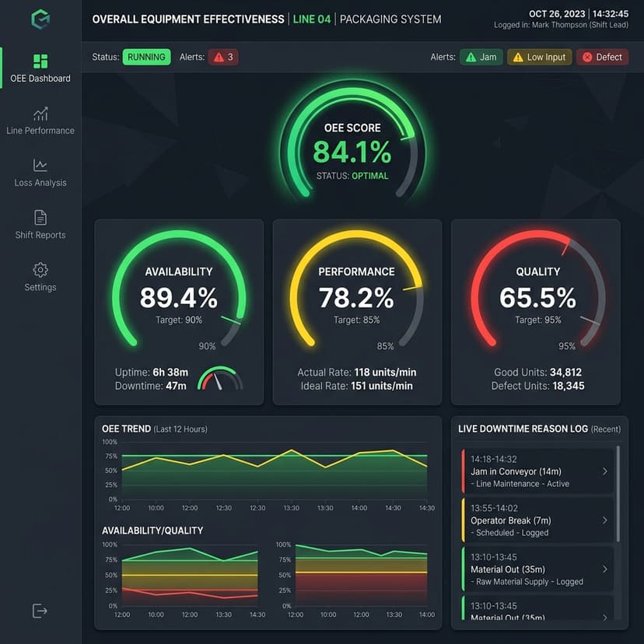The image size is (644, 644).
Task: Click the company logo at top left
Action: tap(40, 19)
